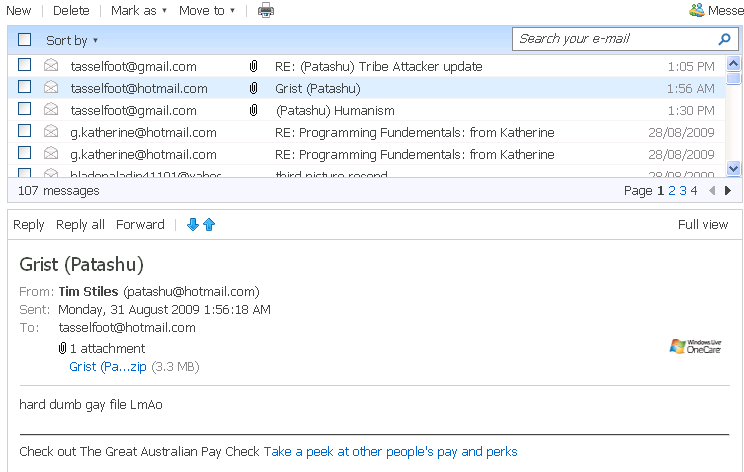This screenshot has height=472, width=744.
Task: Click the printer icon in toolbar
Action: (266, 11)
